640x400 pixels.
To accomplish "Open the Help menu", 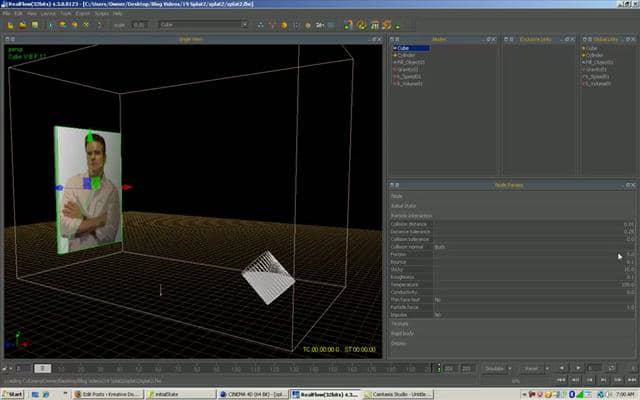I will [118, 14].
